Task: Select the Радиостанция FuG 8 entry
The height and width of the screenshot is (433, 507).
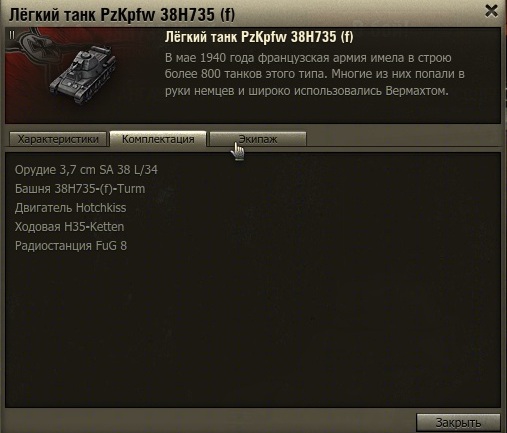Action: [x=71, y=246]
